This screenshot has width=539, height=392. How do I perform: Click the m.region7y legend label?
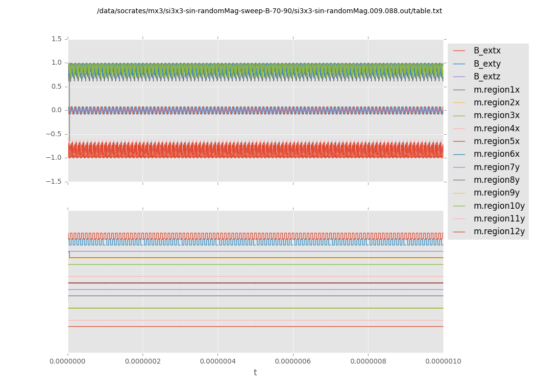point(496,167)
